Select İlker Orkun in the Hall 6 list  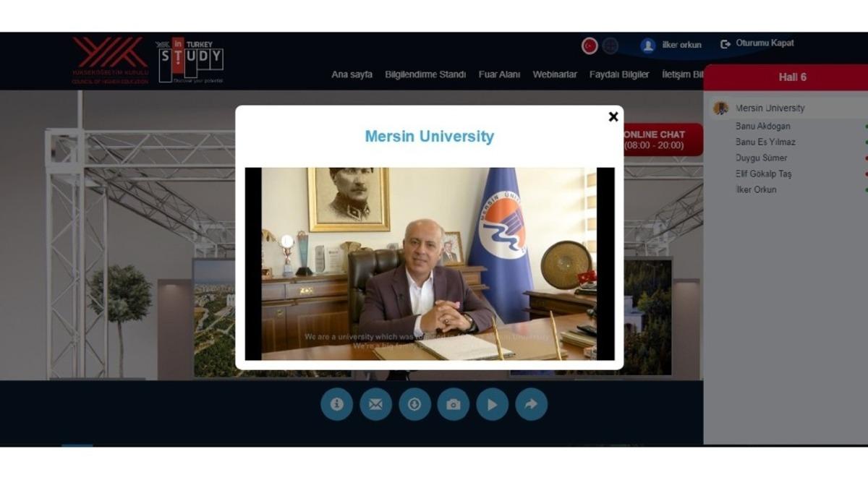click(756, 190)
